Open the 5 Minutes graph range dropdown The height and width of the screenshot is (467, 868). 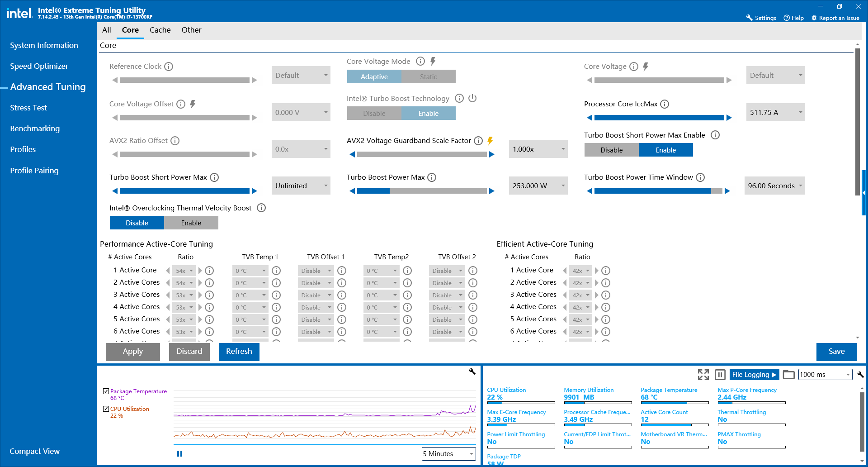point(448,453)
